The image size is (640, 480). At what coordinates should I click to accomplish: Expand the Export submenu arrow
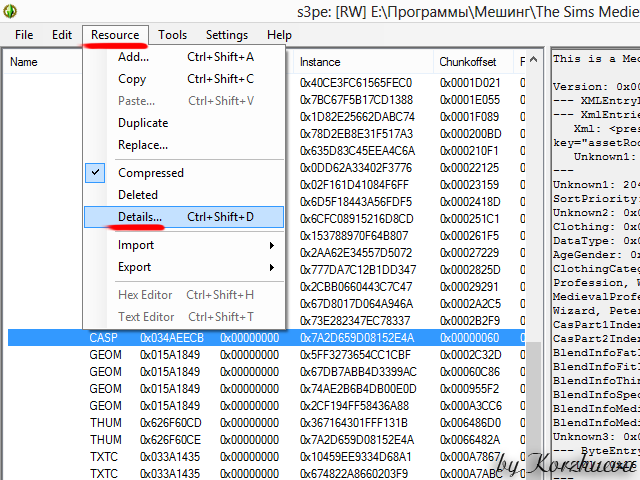pyautogui.click(x=270, y=267)
